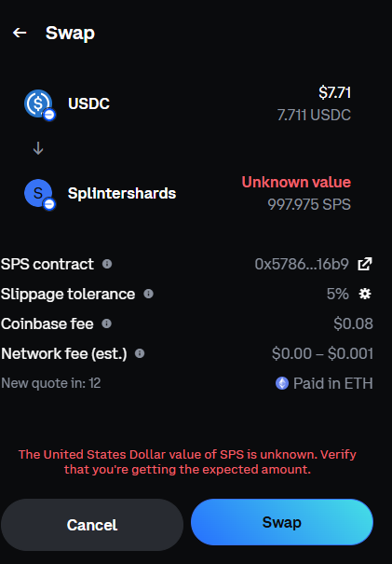Click the Swap page title
This screenshot has height=564, width=392.
(70, 33)
